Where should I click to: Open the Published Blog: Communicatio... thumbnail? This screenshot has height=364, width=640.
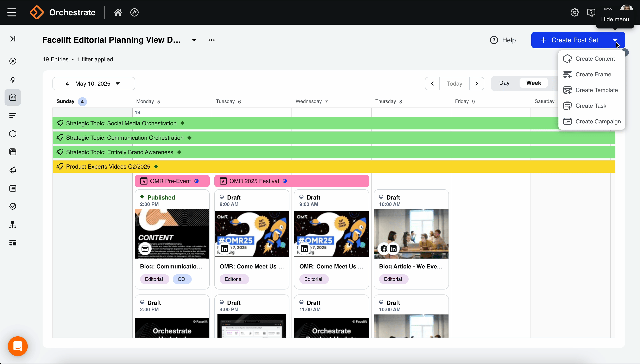click(172, 234)
